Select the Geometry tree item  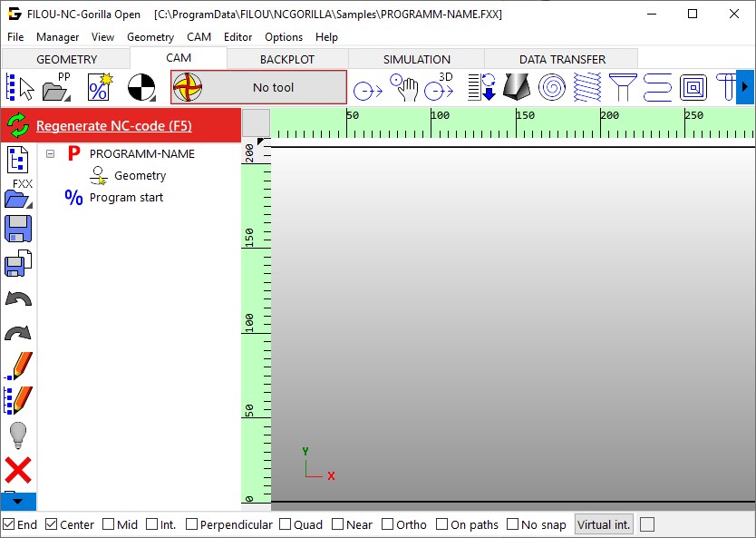(140, 176)
